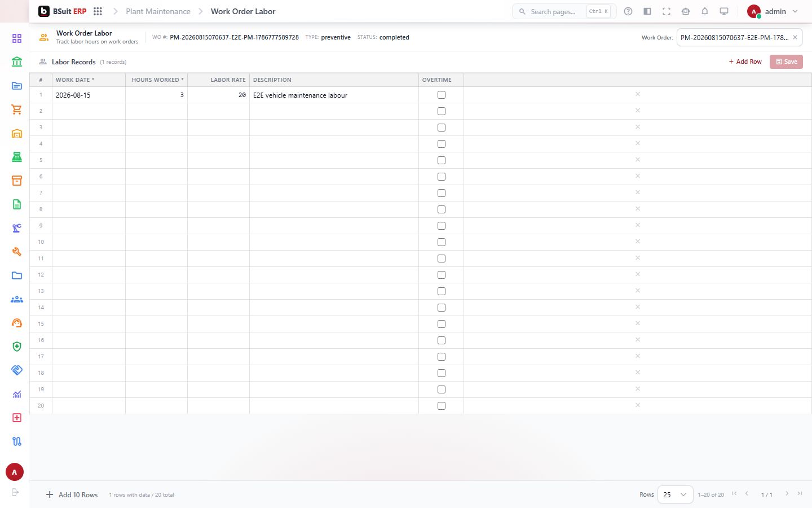Open the Rows per page dropdown

click(x=675, y=494)
